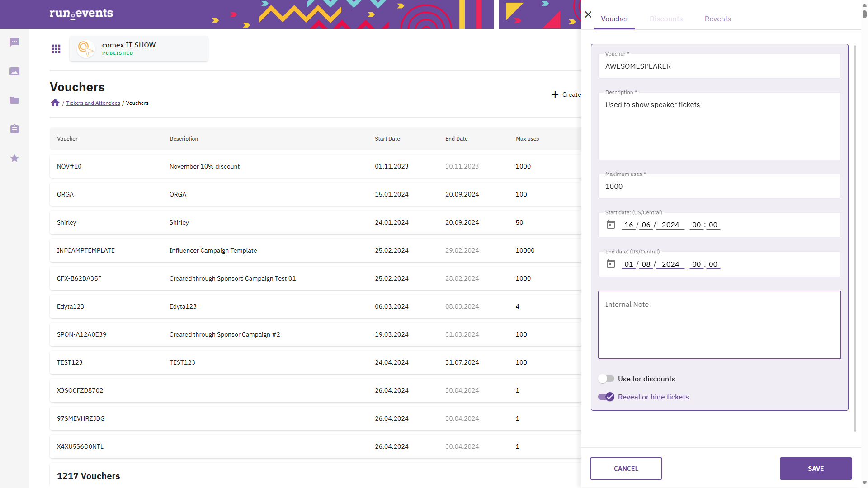Click the Start Date column header
Image resolution: width=868 pixels, height=488 pixels.
387,139
